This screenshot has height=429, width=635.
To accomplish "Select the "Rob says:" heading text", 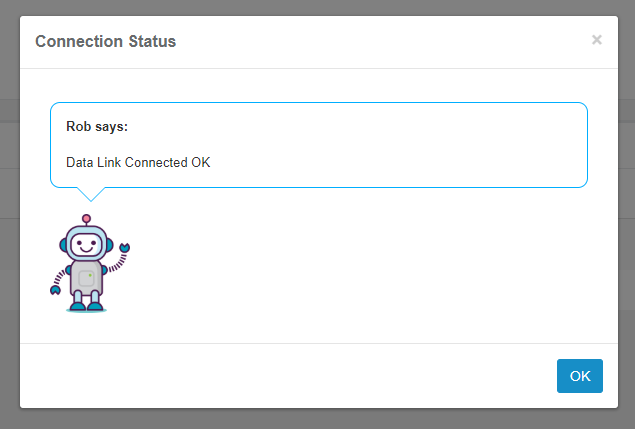I will (97, 126).
